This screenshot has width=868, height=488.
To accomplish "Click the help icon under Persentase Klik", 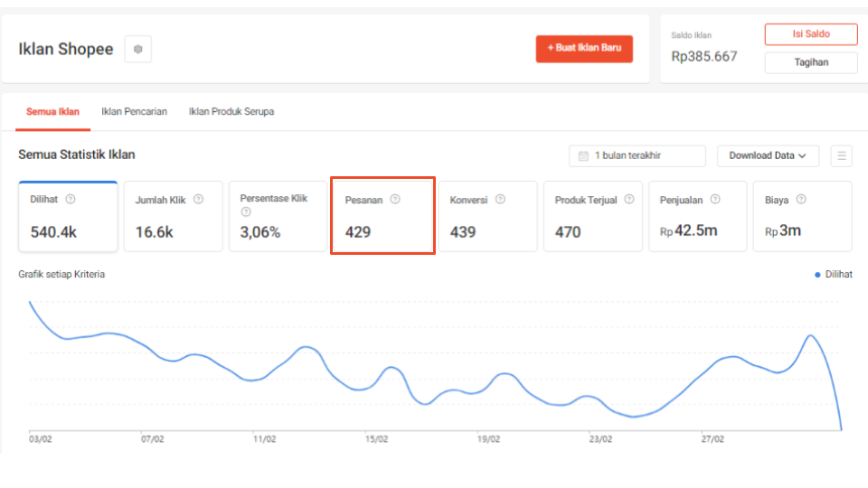I will click(246, 211).
